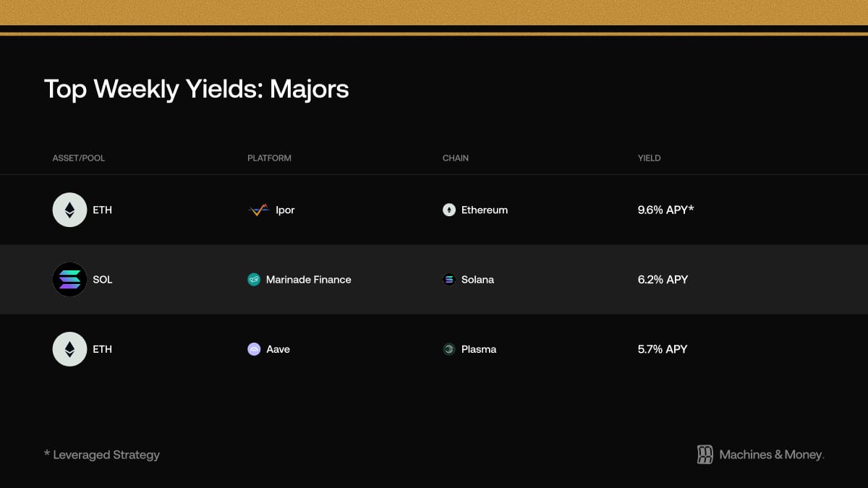868x488 pixels.
Task: Click the Machines & Money logo icon
Action: point(705,455)
